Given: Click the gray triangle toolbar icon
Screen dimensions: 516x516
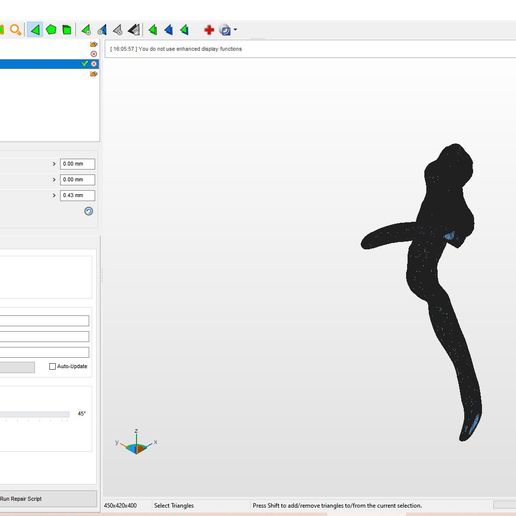Looking at the screenshot, I should (118, 30).
